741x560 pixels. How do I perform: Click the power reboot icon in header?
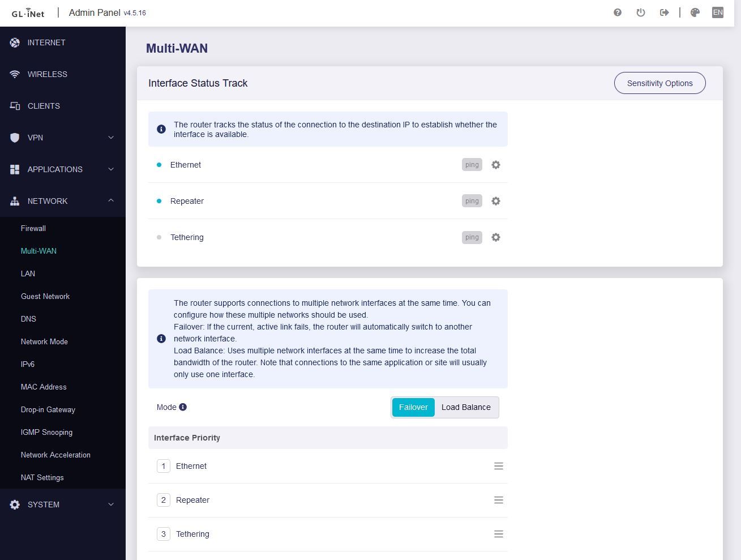click(x=641, y=12)
